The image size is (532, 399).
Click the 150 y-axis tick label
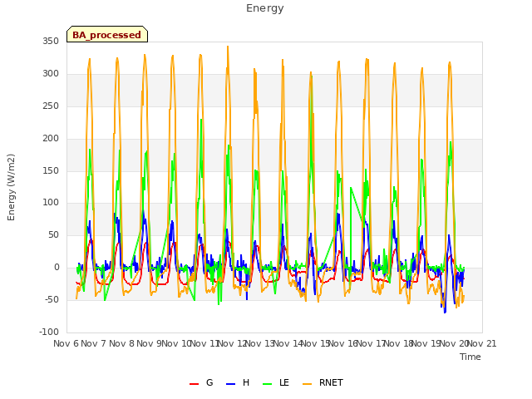coord(51,170)
